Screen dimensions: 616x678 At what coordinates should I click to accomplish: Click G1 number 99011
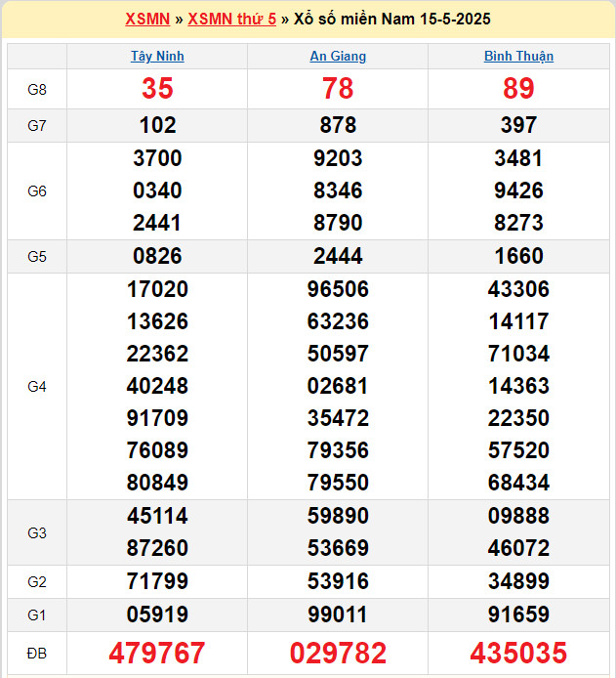(338, 614)
